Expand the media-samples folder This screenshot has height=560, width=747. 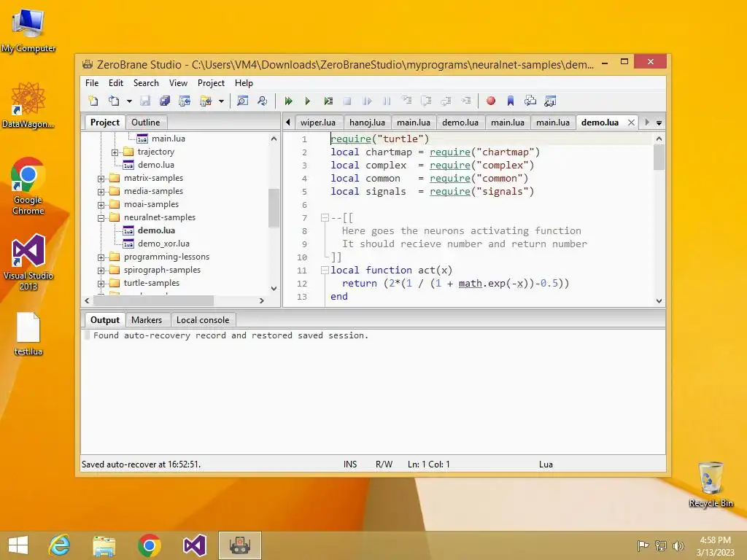(x=101, y=192)
